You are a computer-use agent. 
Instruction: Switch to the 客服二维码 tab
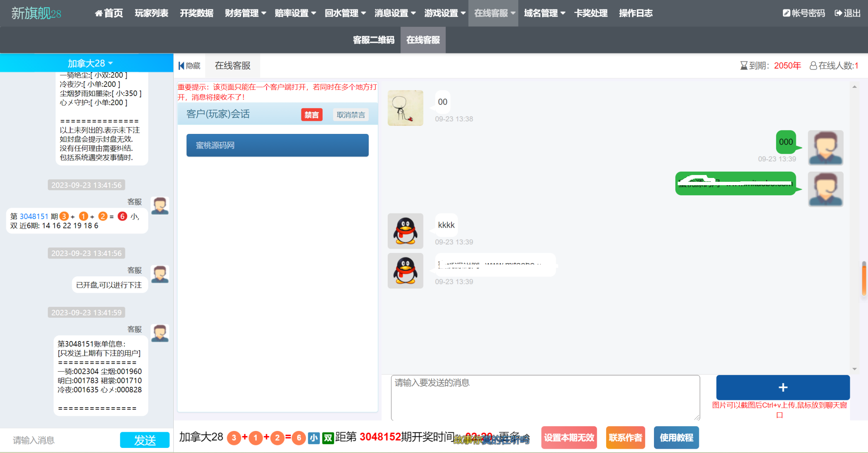tap(373, 40)
